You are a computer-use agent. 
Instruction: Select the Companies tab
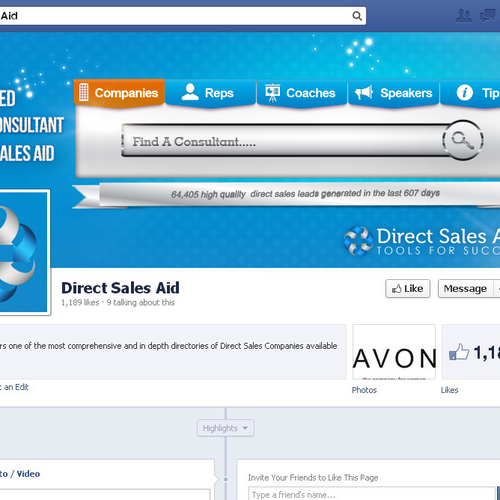click(119, 92)
